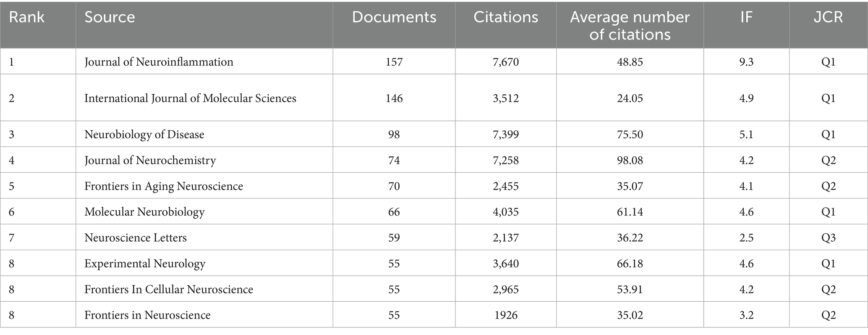The height and width of the screenshot is (335, 868).
Task: Click the Journal of Neurochemistry entry
Action: coord(150,161)
